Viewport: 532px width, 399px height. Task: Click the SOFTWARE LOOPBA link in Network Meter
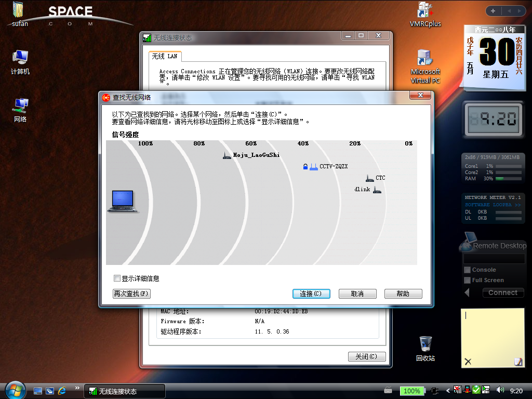coord(493,205)
